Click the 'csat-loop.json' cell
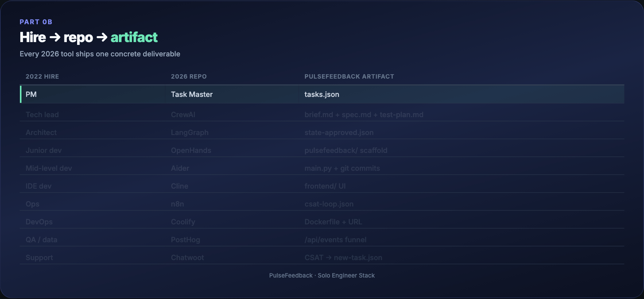This screenshot has height=299, width=644. click(329, 204)
